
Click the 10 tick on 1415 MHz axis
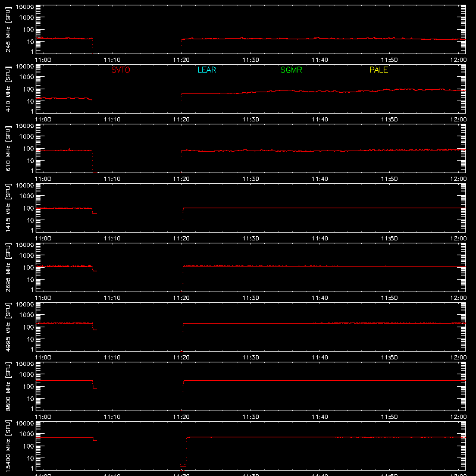click(30, 220)
